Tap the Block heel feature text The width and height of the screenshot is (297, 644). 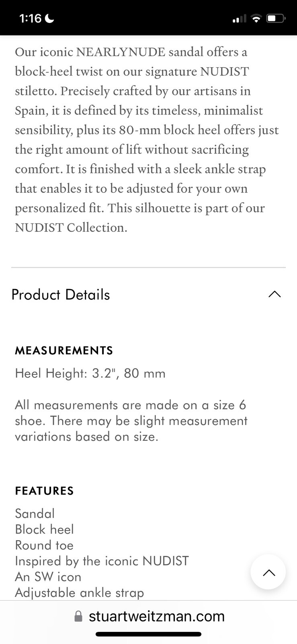[44, 529]
